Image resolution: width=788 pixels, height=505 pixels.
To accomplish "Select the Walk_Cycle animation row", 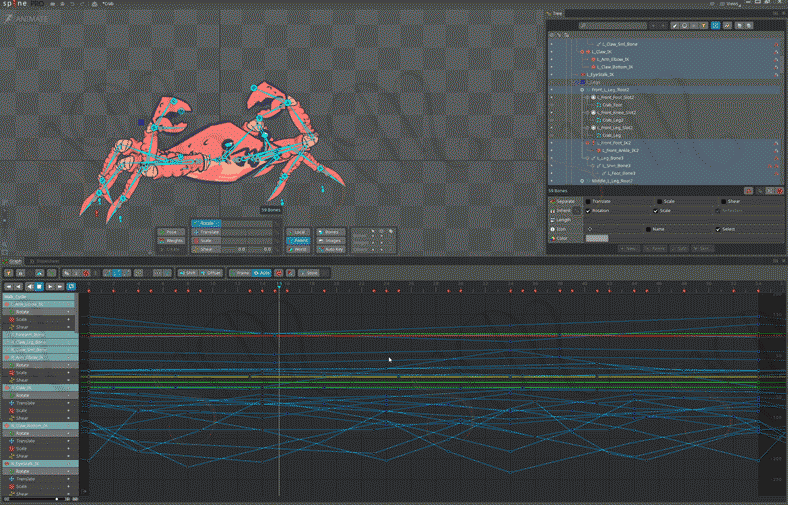I will click(x=39, y=297).
